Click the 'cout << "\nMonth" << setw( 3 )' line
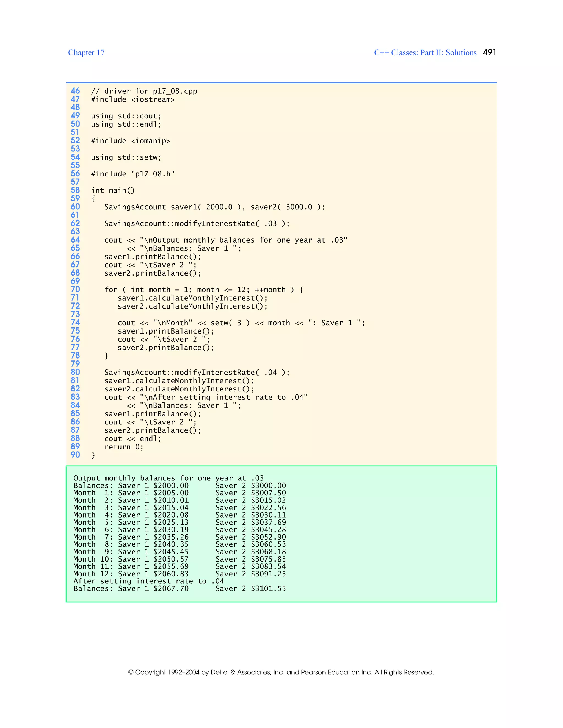The image size is (563, 728). coord(241,323)
